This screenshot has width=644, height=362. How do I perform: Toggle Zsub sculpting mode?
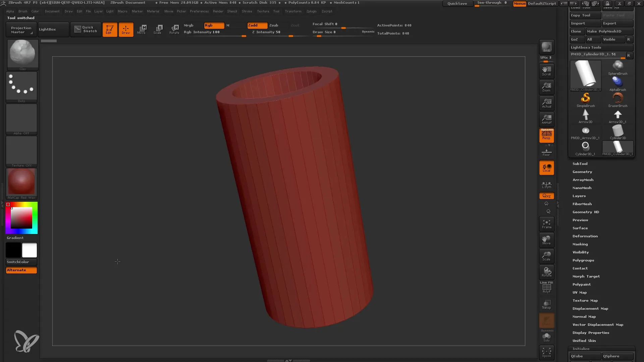click(274, 25)
